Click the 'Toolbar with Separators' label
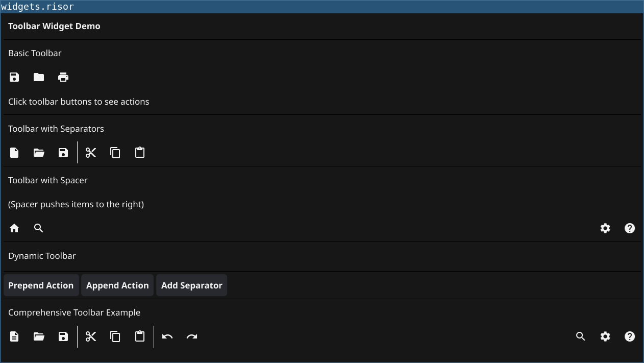 pyautogui.click(x=56, y=129)
